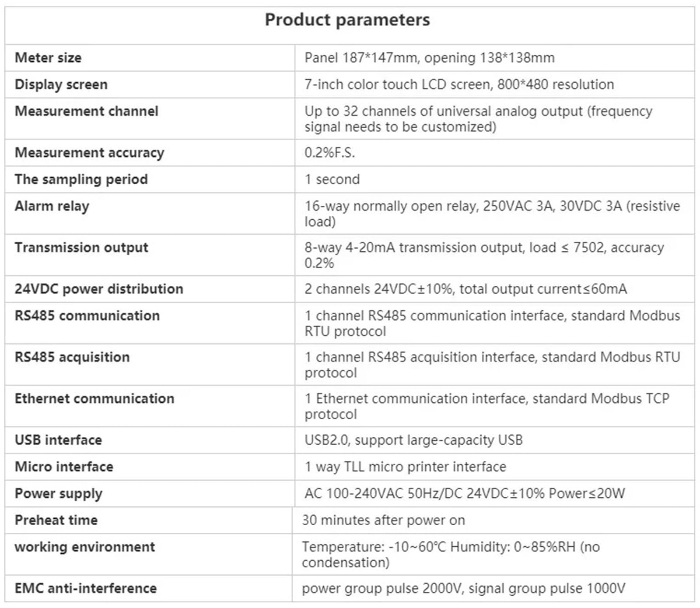Click the Transmission output label
The image size is (700, 608).
click(x=81, y=248)
